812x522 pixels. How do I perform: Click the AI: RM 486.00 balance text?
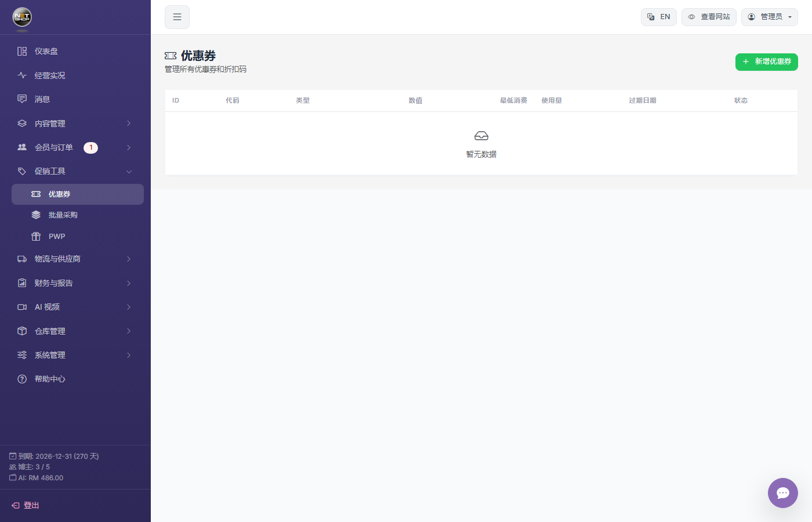(x=36, y=478)
